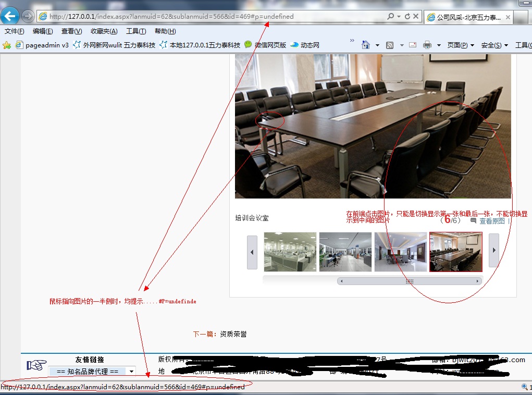Expand the 安全(S) dropdown menu
The width and height of the screenshot is (532, 395).
click(x=494, y=45)
